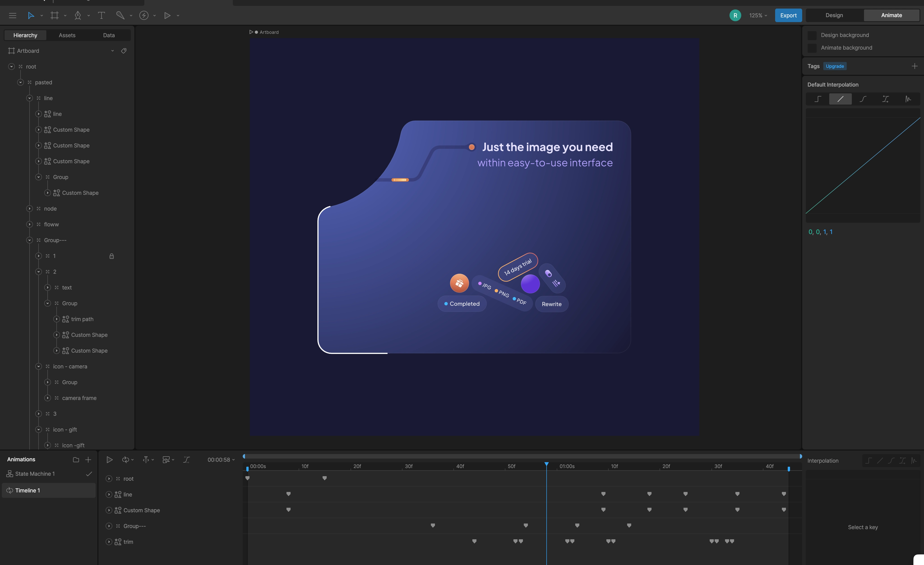The height and width of the screenshot is (565, 924).
Task: Expand the trim row in timeline
Action: click(x=109, y=542)
